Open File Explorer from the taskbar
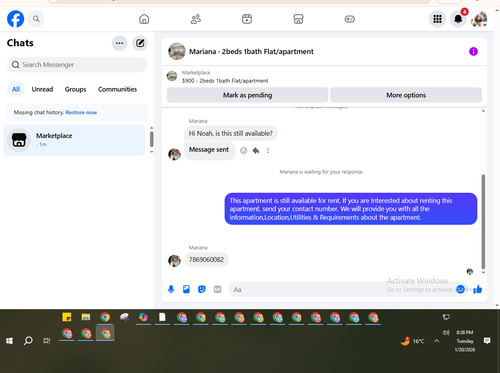Screen dimensions: 500x373 [86, 317]
